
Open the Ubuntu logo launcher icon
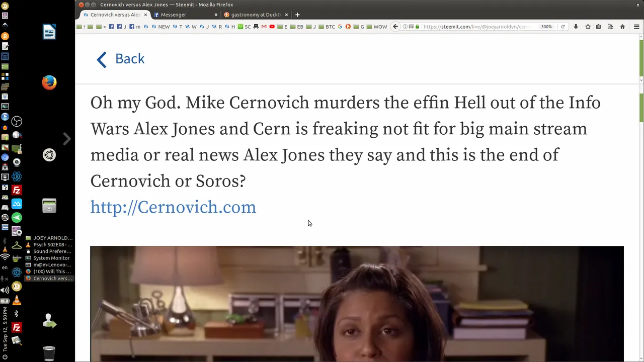point(49,155)
